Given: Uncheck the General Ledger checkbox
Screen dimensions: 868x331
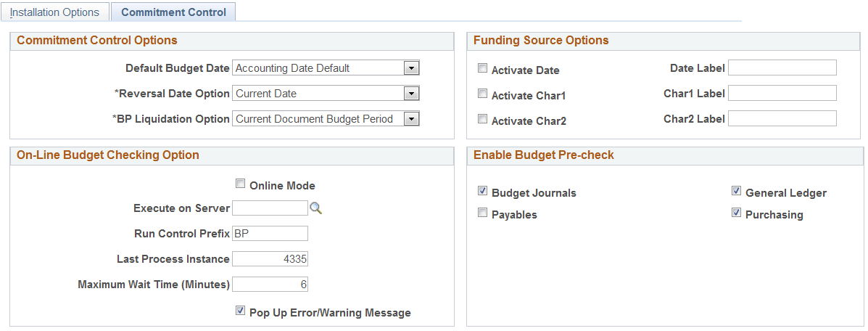Looking at the screenshot, I should (x=736, y=192).
